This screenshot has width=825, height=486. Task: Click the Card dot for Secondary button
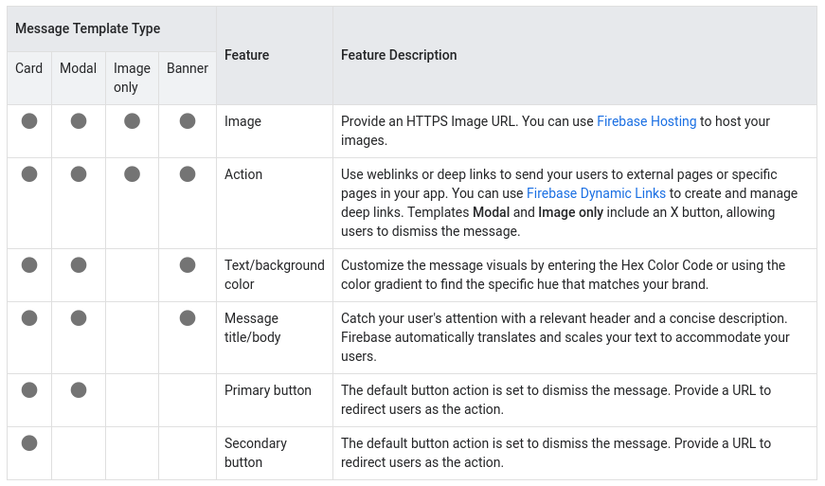point(29,443)
